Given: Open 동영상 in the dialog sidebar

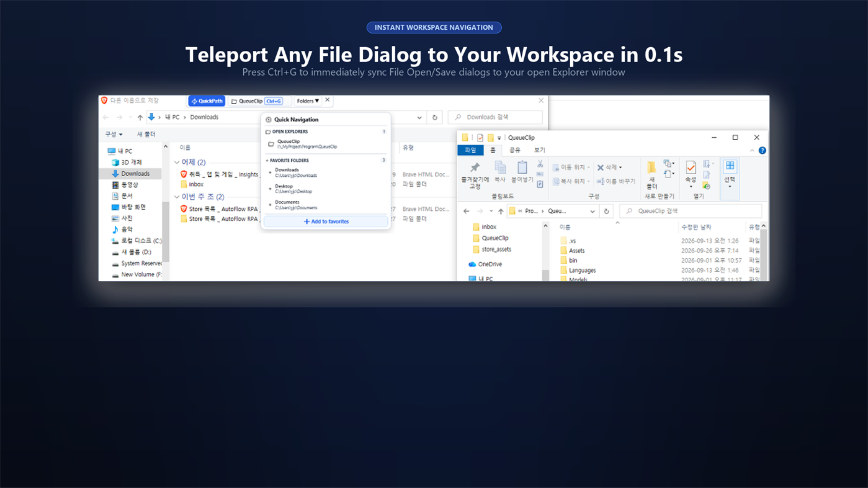Looking at the screenshot, I should pyautogui.click(x=125, y=185).
